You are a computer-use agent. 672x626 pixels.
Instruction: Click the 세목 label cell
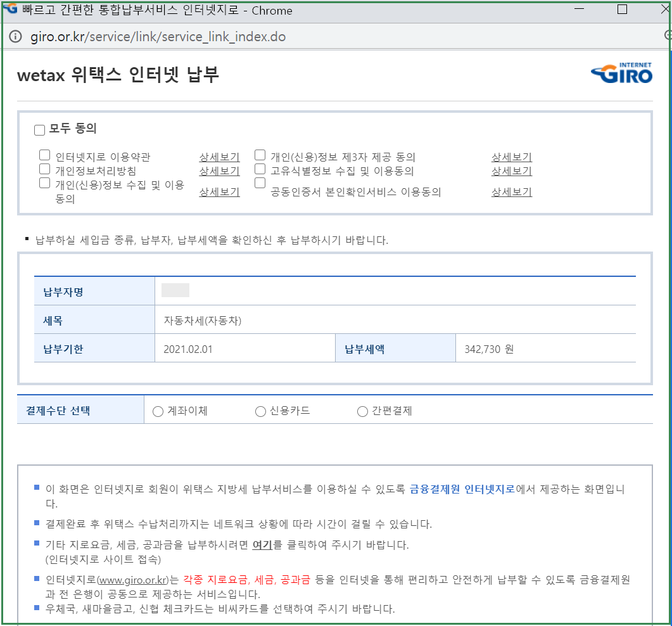tap(94, 320)
